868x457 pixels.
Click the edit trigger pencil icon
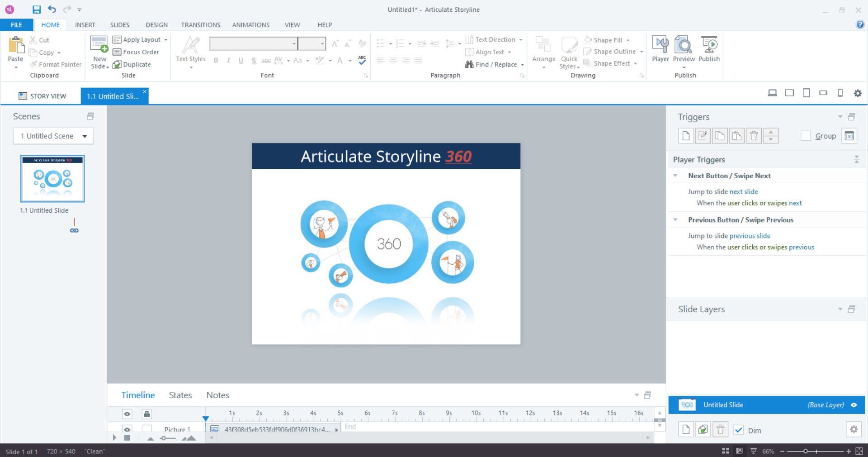point(703,136)
